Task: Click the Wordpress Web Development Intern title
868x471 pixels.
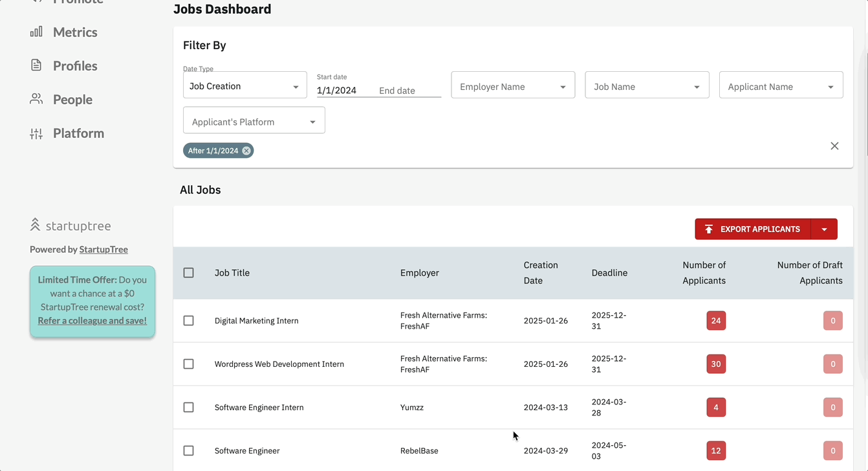Action: tap(279, 364)
